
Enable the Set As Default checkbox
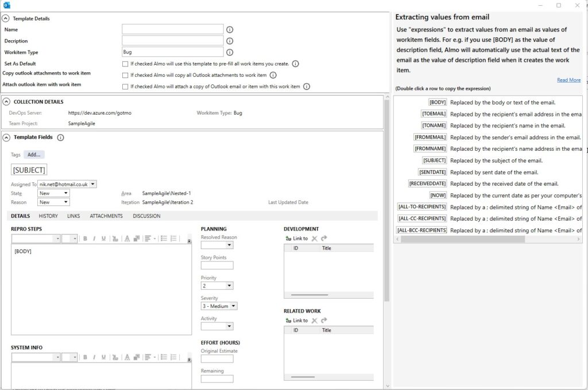pos(125,64)
